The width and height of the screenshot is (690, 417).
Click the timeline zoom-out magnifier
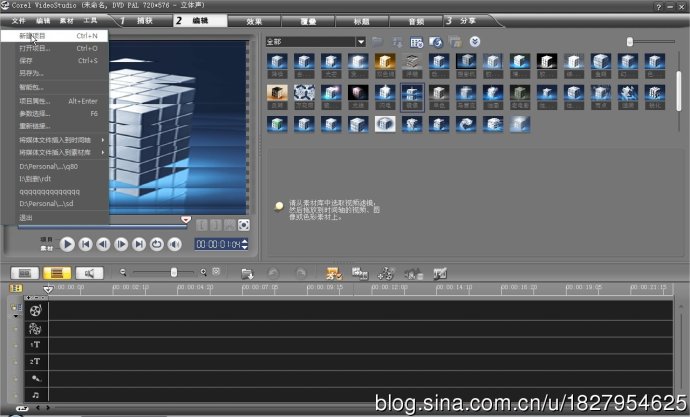[x=123, y=273]
